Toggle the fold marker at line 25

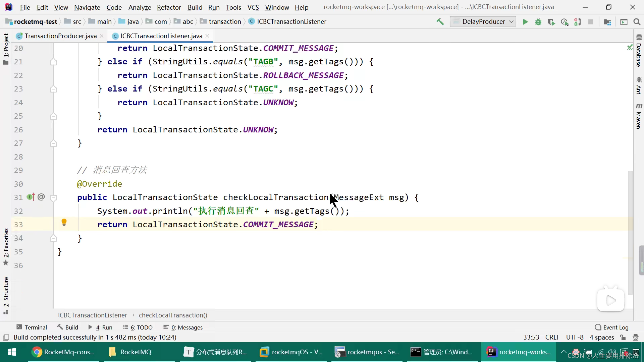(53, 116)
